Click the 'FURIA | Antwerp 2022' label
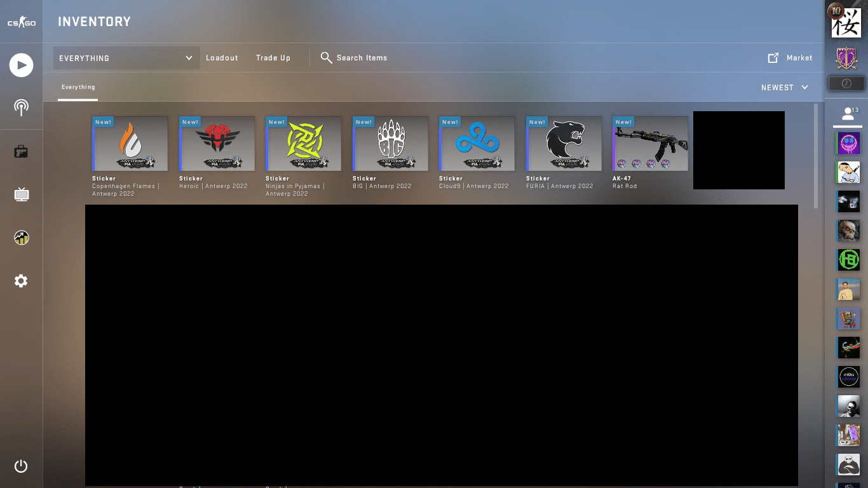868x488 pixels. pos(559,186)
